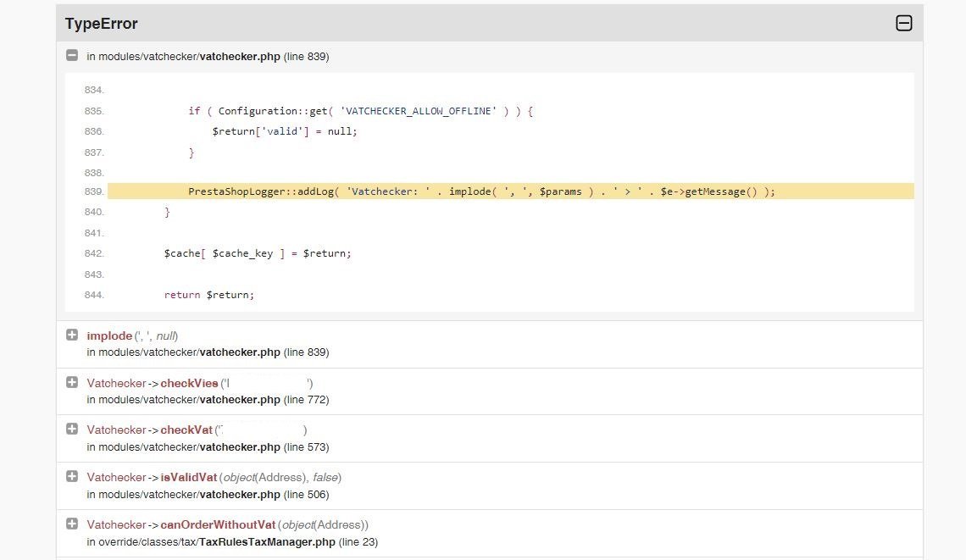Click the top vatchecker.php trace header path
The width and height of the screenshot is (966, 560).
tap(208, 57)
